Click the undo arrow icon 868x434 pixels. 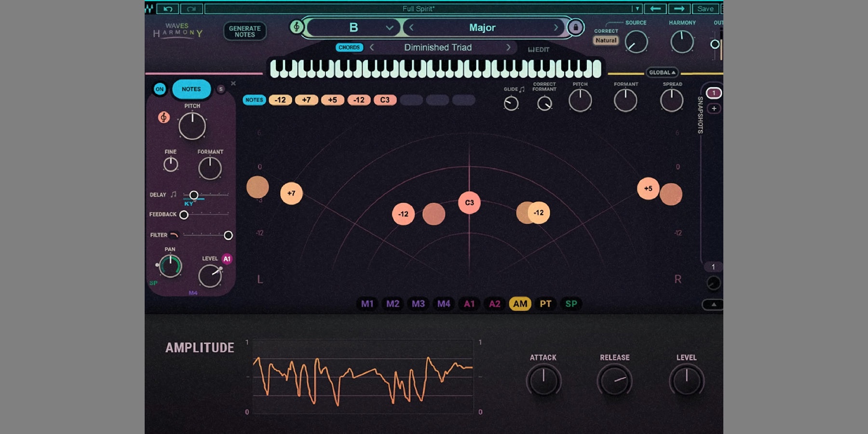pyautogui.click(x=168, y=9)
